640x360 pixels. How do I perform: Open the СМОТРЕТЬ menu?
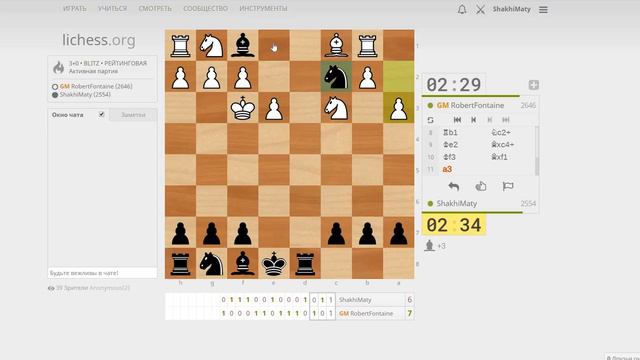[x=155, y=8]
